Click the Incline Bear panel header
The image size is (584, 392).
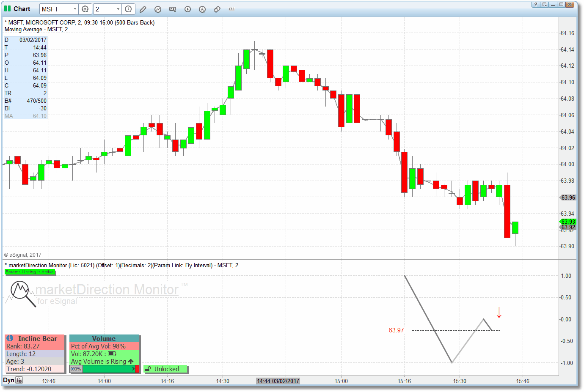[35, 338]
